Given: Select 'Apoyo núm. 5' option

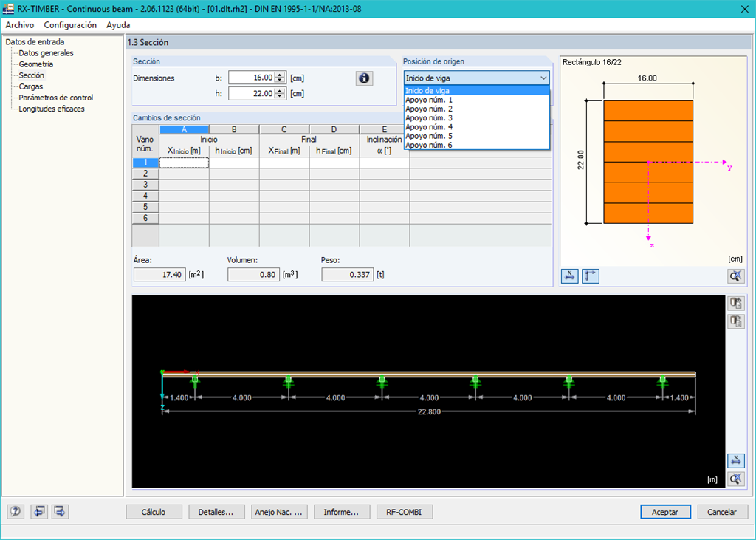Looking at the screenshot, I should coord(477,136).
